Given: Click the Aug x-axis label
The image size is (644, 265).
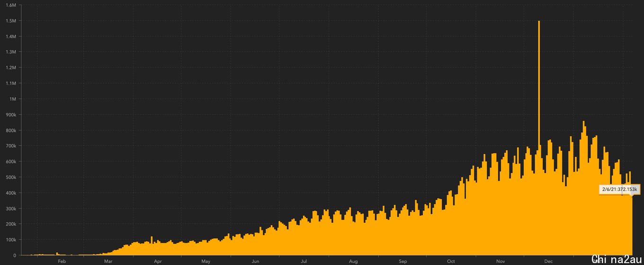Looking at the screenshot, I should (x=353, y=261).
